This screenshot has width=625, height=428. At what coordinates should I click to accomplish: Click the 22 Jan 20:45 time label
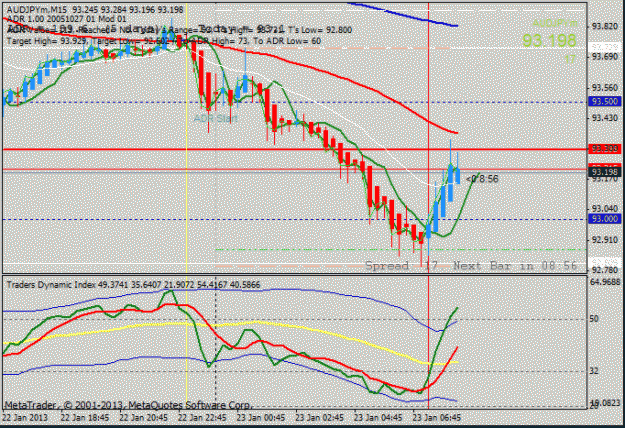tap(143, 418)
